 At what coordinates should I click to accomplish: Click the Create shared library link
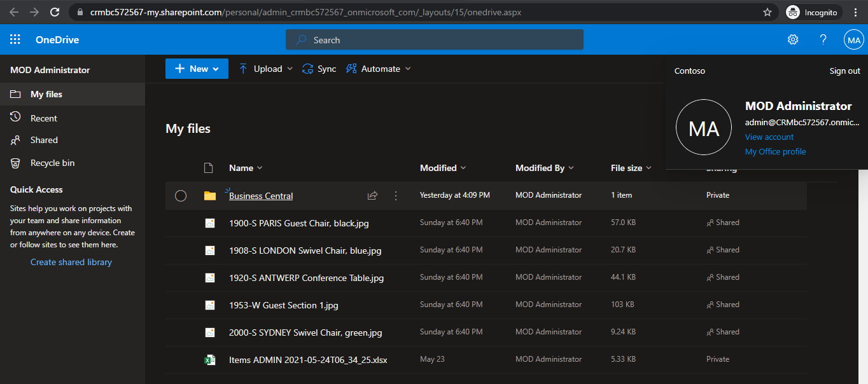pyautogui.click(x=71, y=261)
